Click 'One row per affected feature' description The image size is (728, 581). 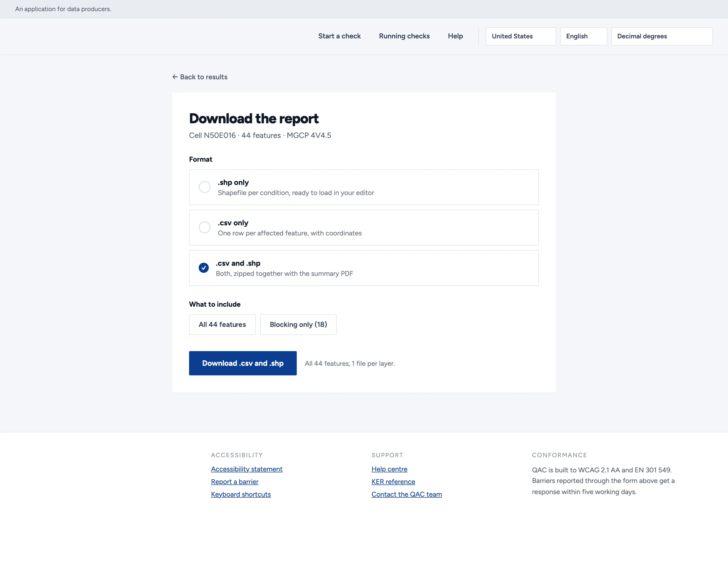(290, 233)
